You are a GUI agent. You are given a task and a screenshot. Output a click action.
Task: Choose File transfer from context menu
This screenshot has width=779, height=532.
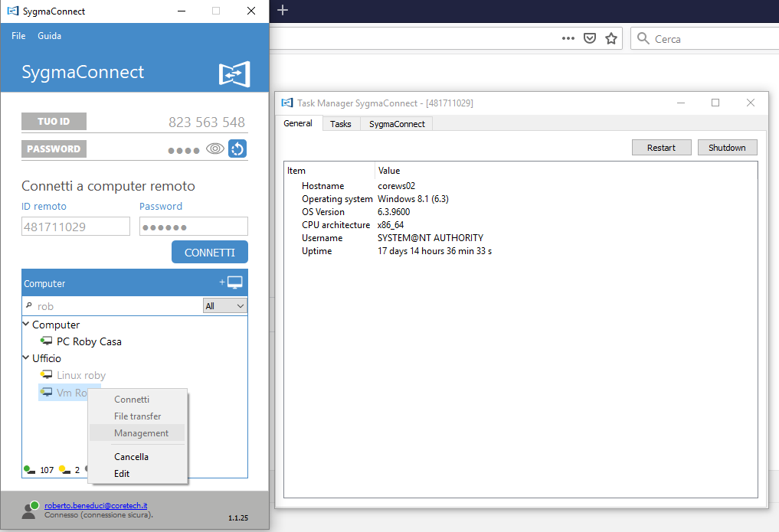coord(137,416)
